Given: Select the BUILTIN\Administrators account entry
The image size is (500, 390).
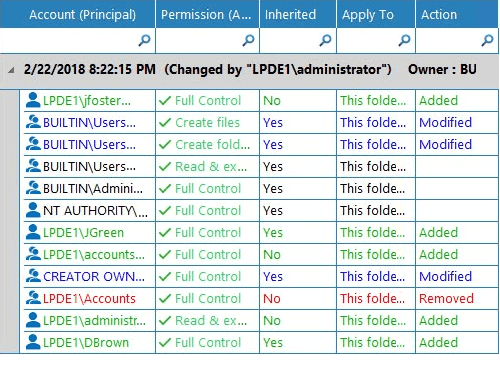Looking at the screenshot, I should [93, 189].
